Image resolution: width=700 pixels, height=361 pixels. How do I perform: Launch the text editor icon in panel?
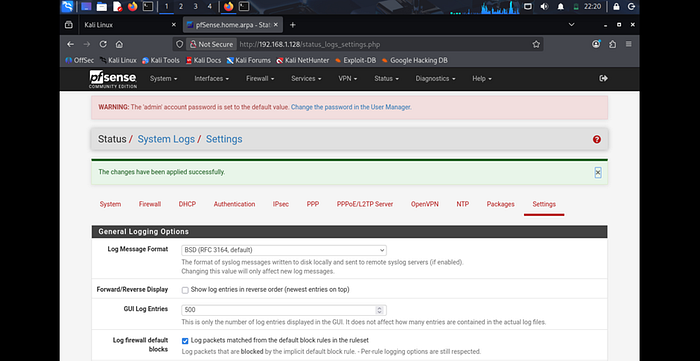point(117,6)
